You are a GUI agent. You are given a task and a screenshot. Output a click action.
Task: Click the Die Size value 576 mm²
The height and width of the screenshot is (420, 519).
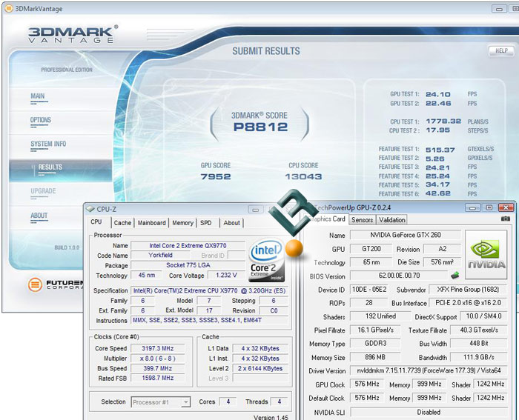442,262
